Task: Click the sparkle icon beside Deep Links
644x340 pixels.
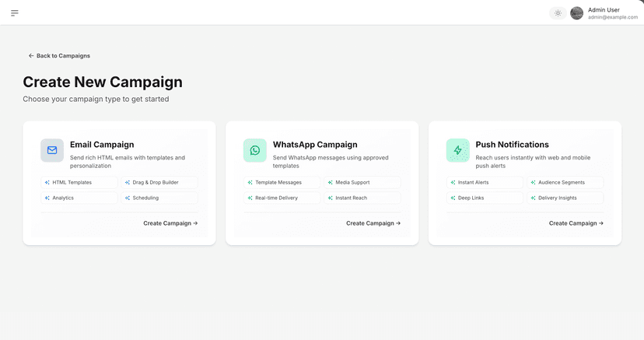Action: click(453, 198)
